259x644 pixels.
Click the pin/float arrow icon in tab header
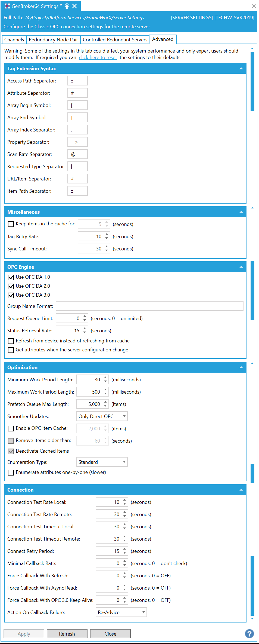(67, 6)
